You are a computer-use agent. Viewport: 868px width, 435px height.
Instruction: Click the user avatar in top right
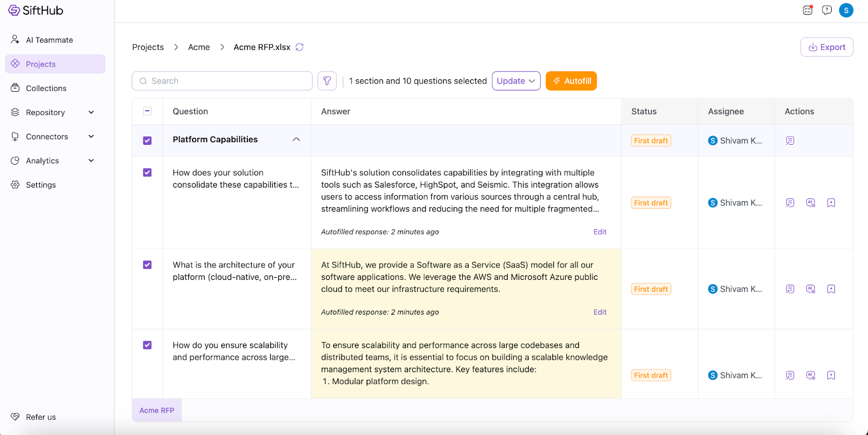click(x=846, y=10)
